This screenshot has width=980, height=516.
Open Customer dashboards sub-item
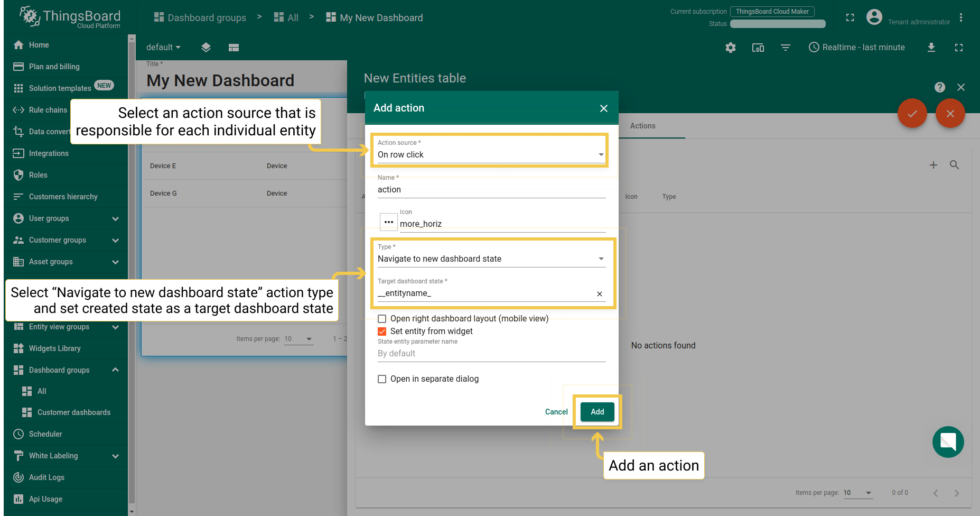click(66, 412)
